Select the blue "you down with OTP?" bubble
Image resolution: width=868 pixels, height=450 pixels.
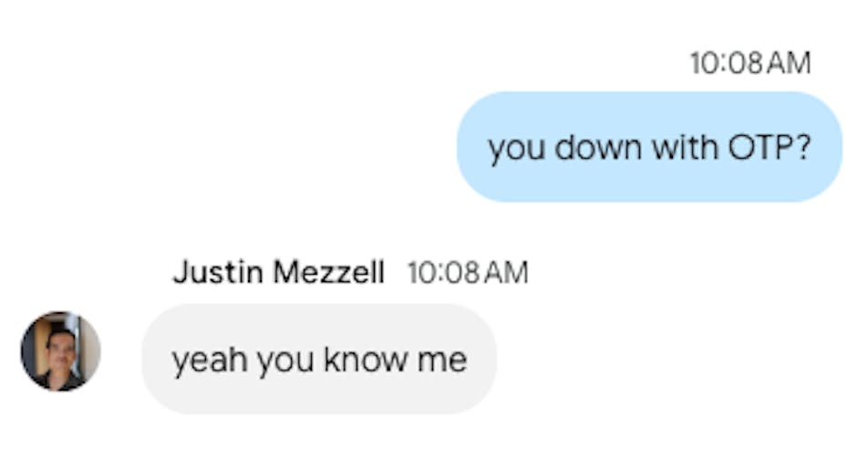point(649,147)
